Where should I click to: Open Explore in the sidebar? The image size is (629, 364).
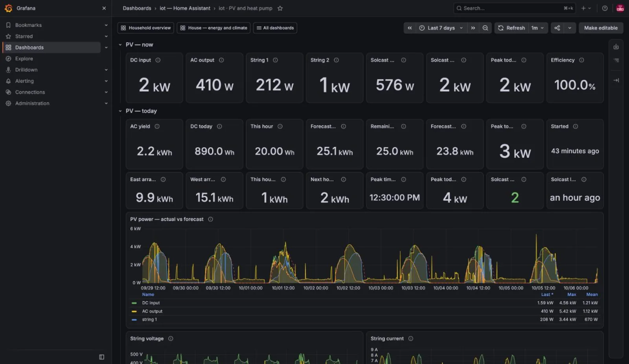pyautogui.click(x=24, y=59)
